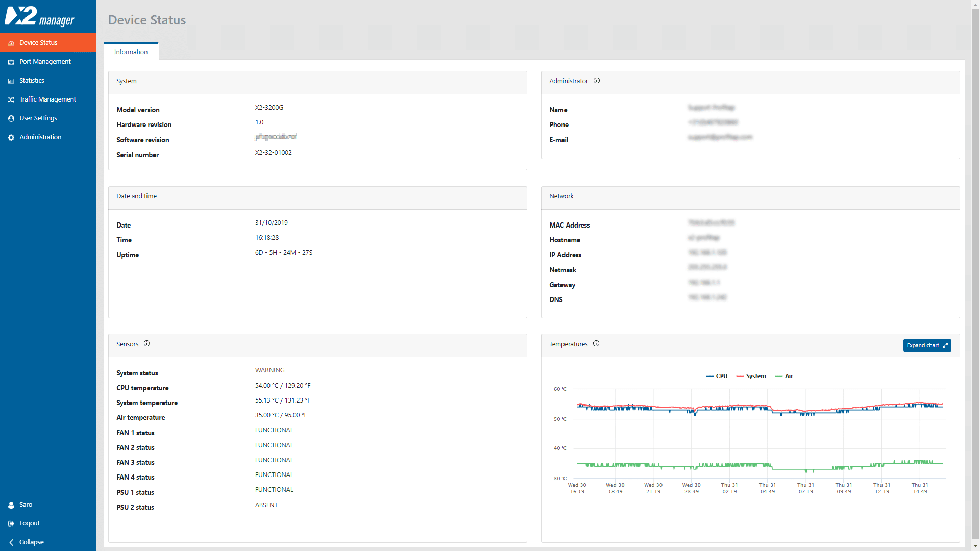980x551 pixels.
Task: Click the Temperatures info icon
Action: tap(596, 343)
